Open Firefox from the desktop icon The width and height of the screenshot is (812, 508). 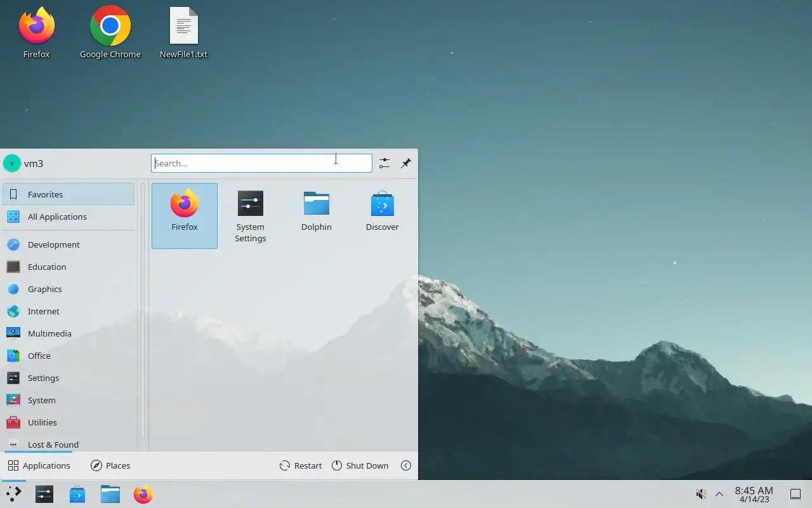point(37,33)
